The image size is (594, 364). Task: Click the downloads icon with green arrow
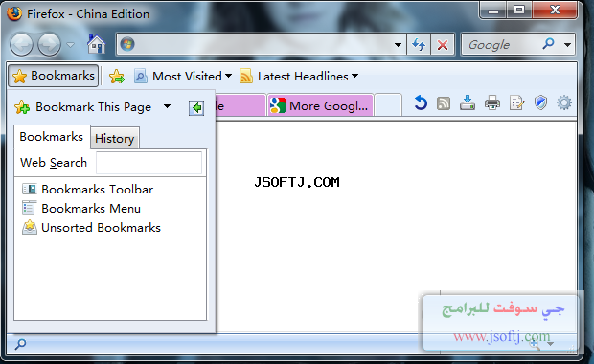click(468, 103)
